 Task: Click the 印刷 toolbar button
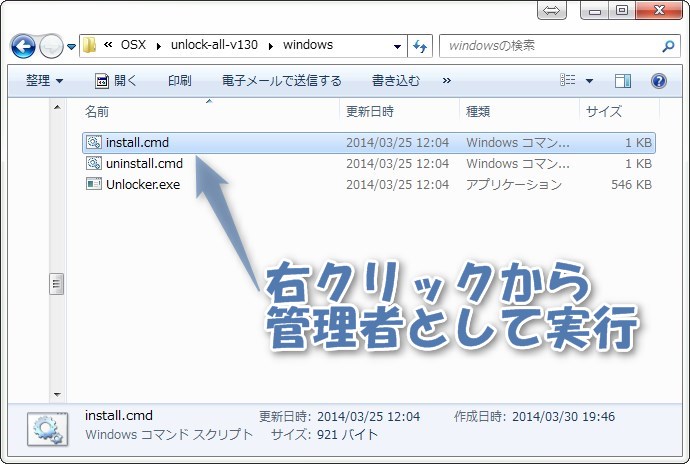pyautogui.click(x=180, y=81)
